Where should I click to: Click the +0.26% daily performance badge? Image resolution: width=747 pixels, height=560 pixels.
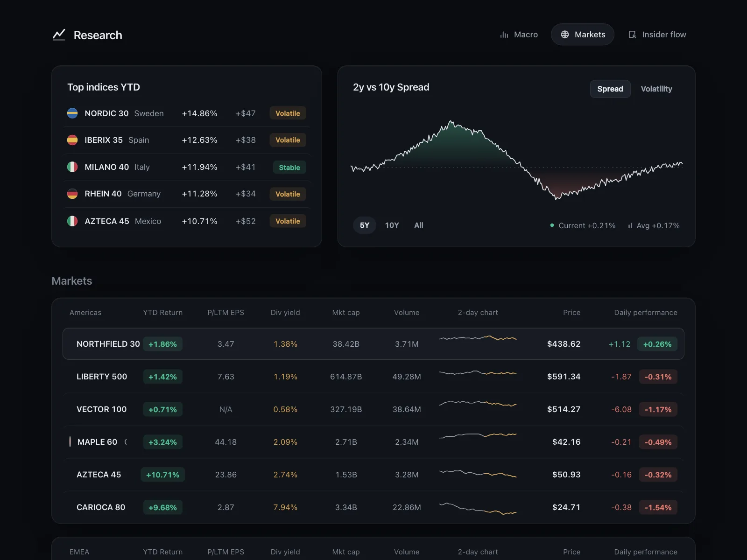pyautogui.click(x=657, y=344)
